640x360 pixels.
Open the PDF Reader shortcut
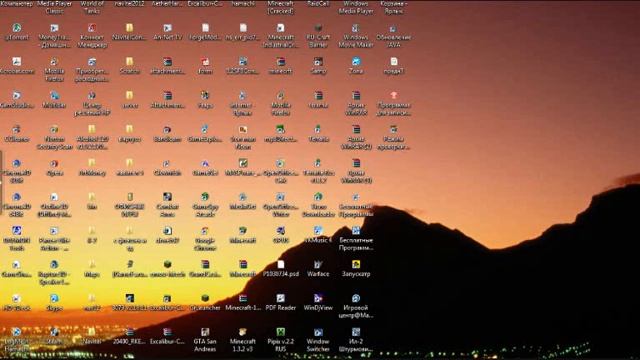point(280,298)
